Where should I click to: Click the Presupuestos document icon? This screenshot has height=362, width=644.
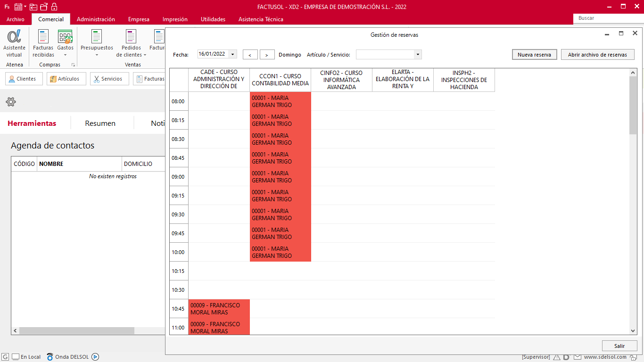(97, 37)
